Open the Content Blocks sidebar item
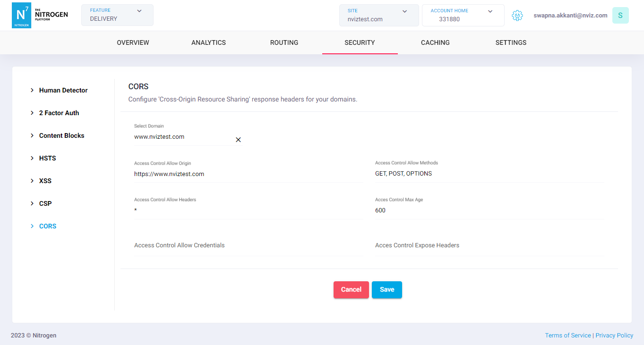Image resolution: width=644 pixels, height=345 pixels. (61, 135)
